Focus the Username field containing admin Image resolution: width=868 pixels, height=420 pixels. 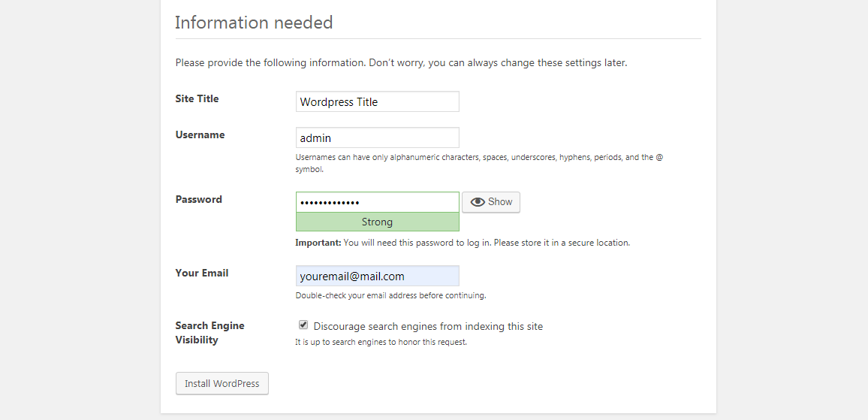377,137
